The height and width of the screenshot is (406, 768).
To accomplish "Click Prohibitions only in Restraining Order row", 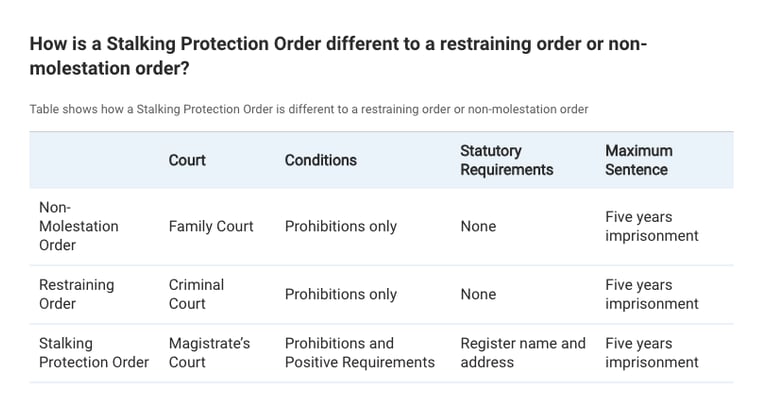I will 340,294.
